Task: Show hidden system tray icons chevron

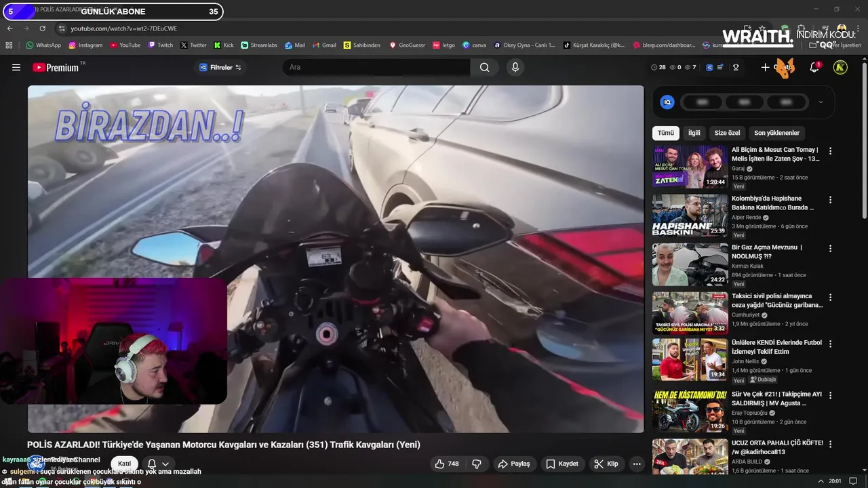Action: 821,481
